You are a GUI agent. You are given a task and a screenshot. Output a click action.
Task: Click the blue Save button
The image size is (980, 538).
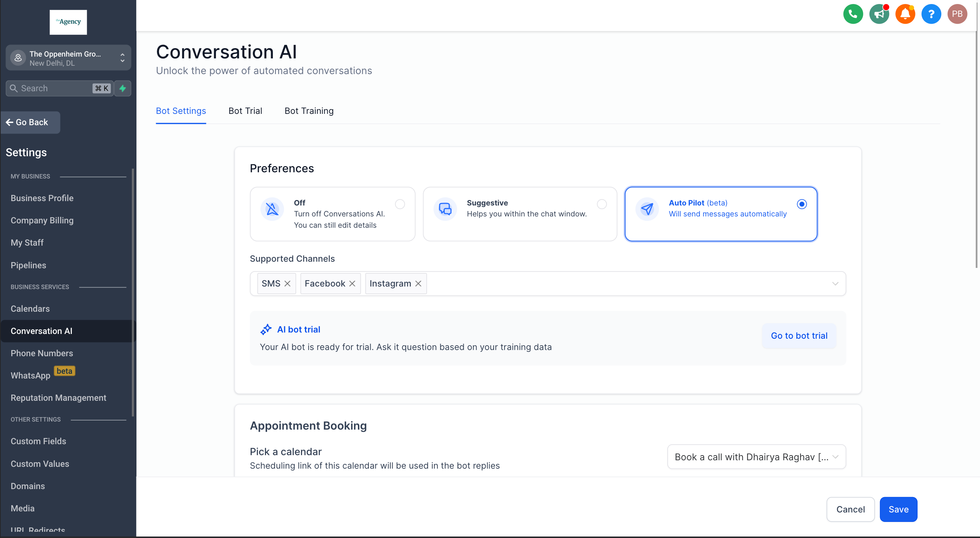pos(898,509)
